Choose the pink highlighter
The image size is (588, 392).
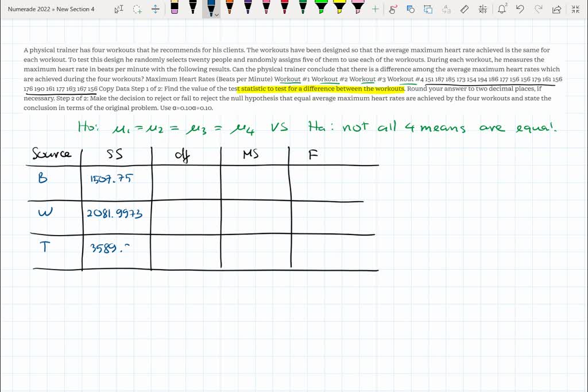358,7
